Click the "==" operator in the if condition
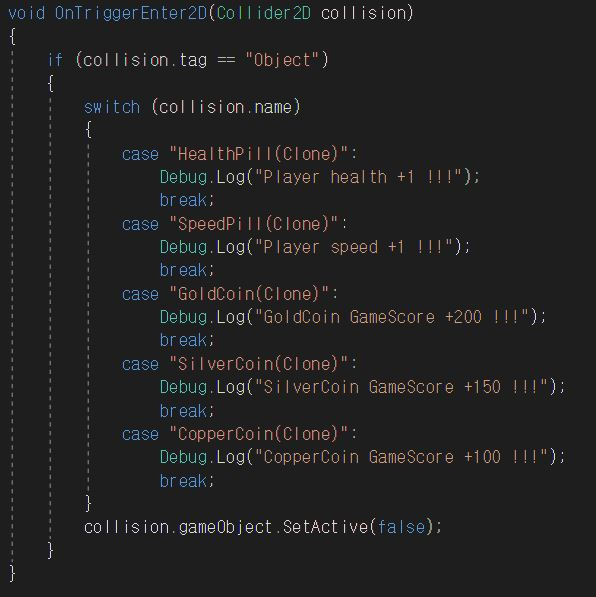This screenshot has width=596, height=597. point(226,60)
